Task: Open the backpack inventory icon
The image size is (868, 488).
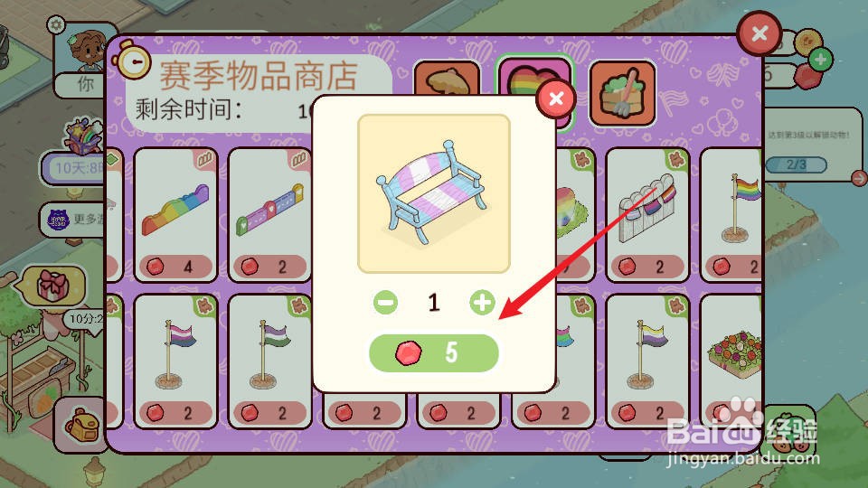Action: pos(81,425)
